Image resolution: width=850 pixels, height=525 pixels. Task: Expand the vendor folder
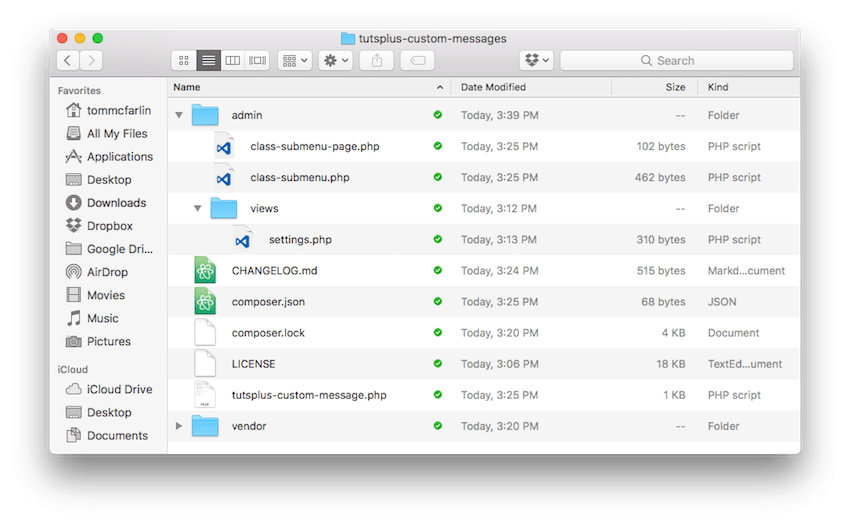click(179, 426)
